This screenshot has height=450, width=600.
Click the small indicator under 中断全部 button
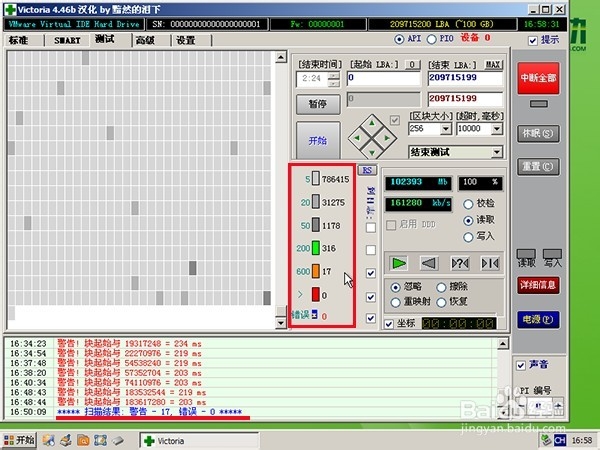coord(538,104)
